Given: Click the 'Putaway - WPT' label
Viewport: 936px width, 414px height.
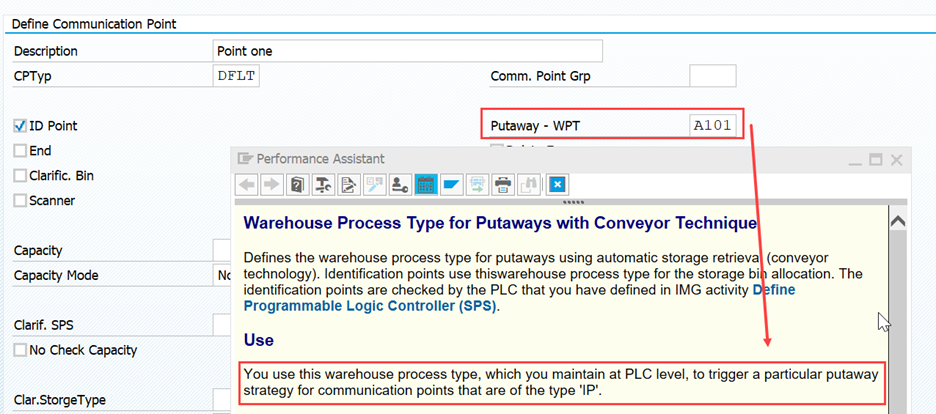Looking at the screenshot, I should [535, 126].
